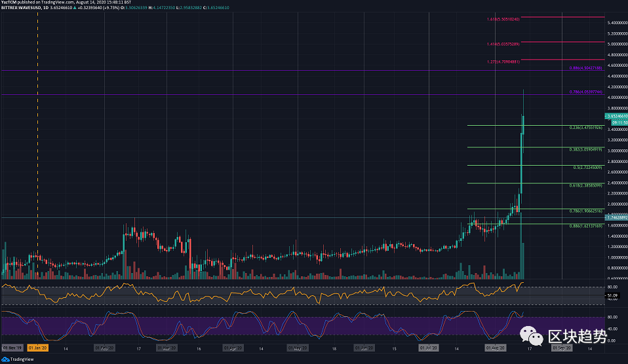Click the current price tag 3.65246610

616,116
